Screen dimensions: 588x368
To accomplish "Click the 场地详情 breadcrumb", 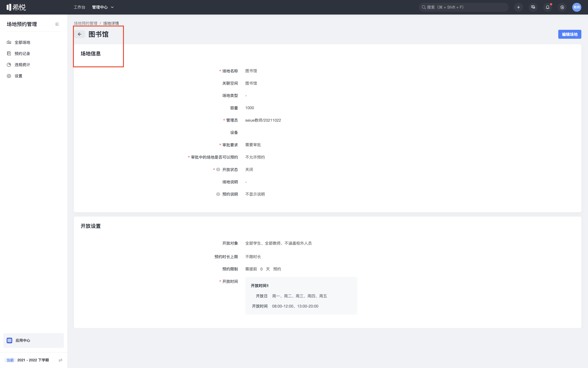I will point(111,23).
